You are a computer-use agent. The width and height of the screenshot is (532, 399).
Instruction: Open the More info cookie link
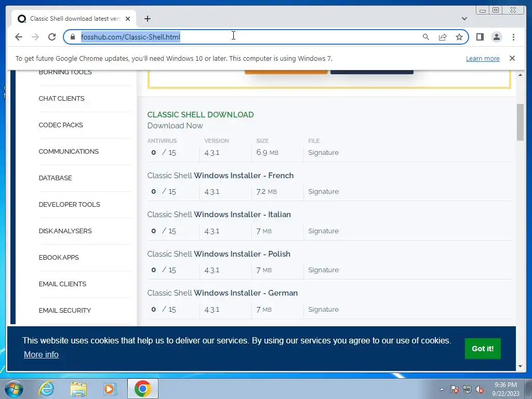point(41,354)
